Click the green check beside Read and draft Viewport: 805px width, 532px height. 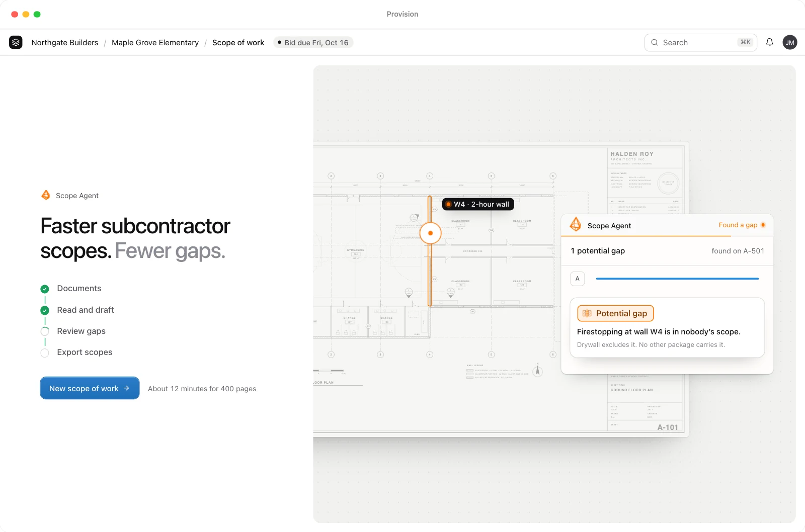[45, 310]
